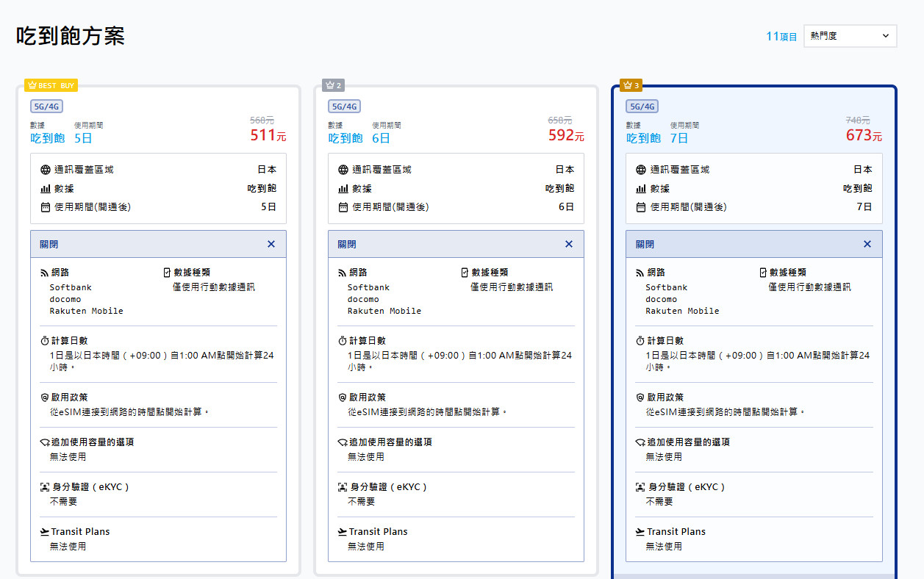Close details with X in 5日 plan

click(271, 244)
